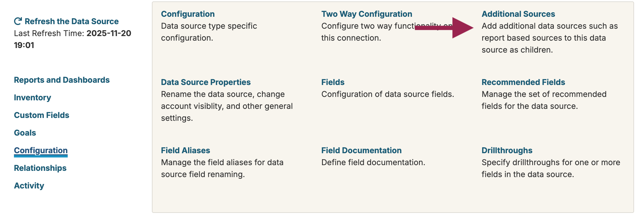This screenshot has height=220, width=644.
Task: Select Goals in the sidebar
Action: click(x=25, y=133)
